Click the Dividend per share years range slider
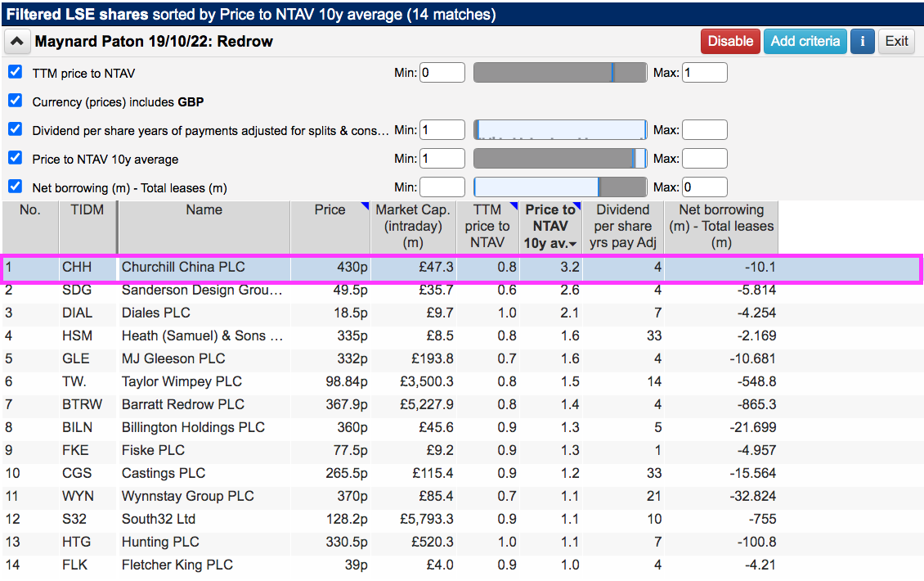This screenshot has height=581, width=924. [560, 130]
